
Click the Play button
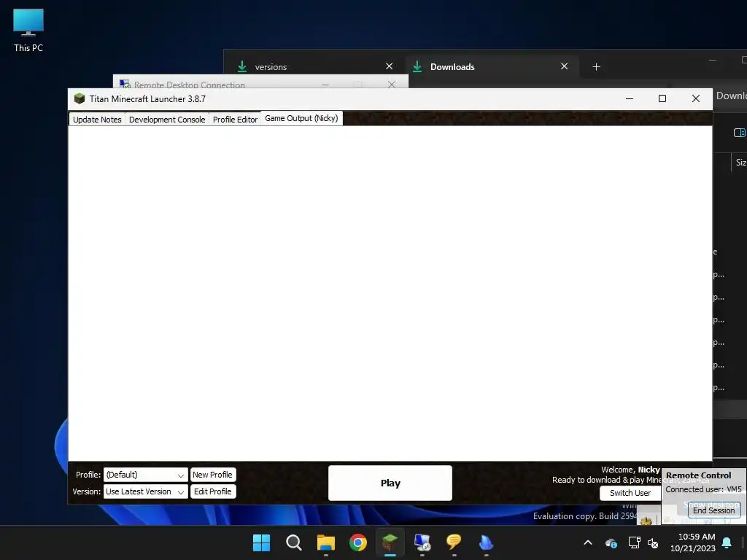click(x=390, y=483)
